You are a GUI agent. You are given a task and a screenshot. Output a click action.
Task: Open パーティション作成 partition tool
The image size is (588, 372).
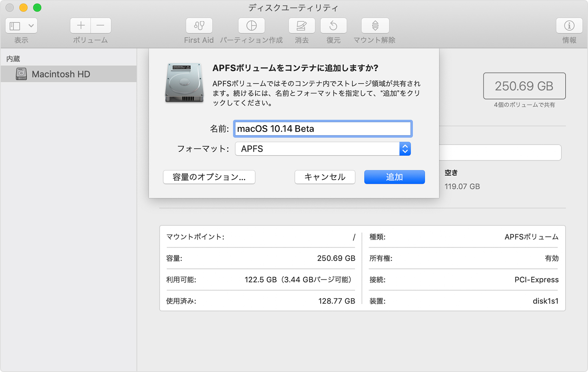[x=251, y=26]
